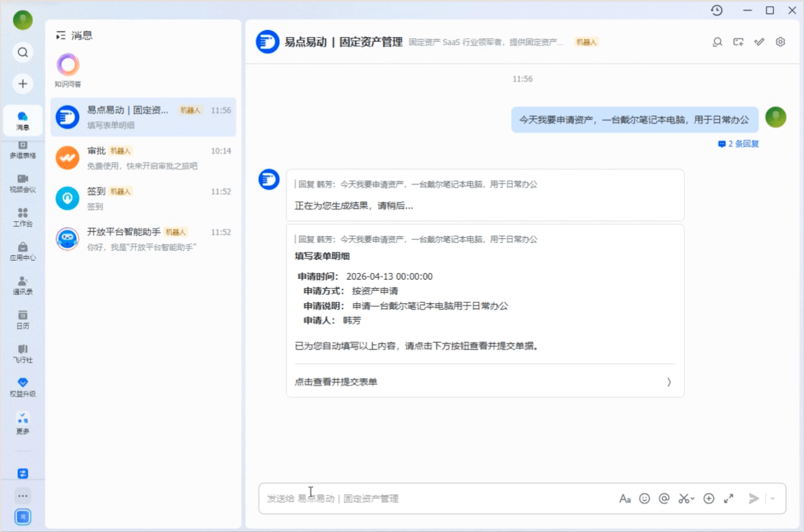Open chat settings with the gear icon
Screen dimensions: 804x532
pos(780,42)
